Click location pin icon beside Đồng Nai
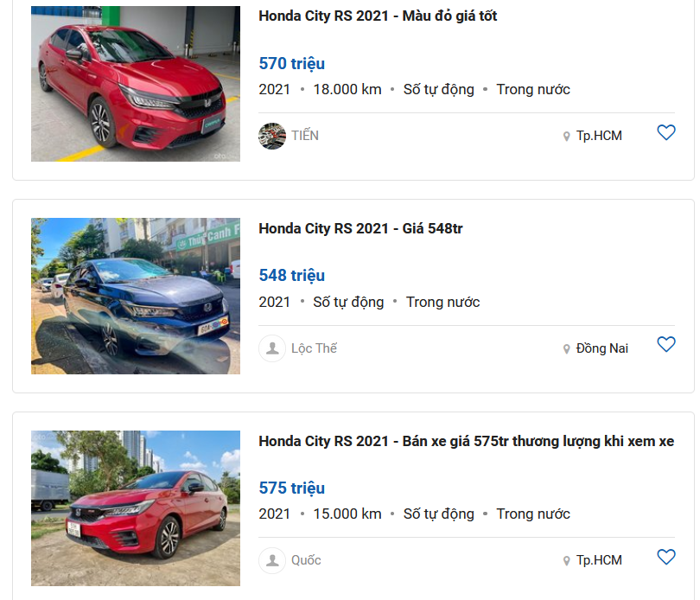 tap(567, 349)
